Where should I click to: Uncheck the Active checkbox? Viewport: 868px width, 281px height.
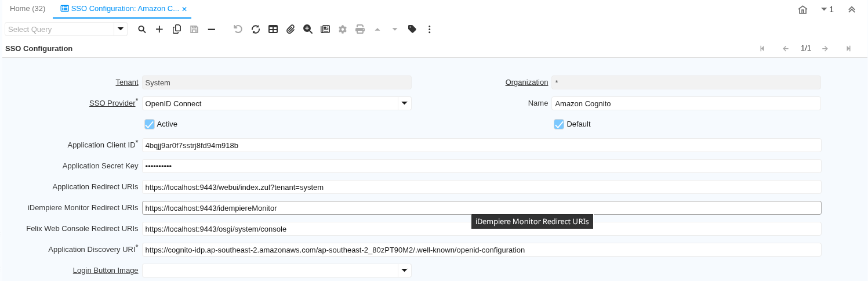click(150, 124)
